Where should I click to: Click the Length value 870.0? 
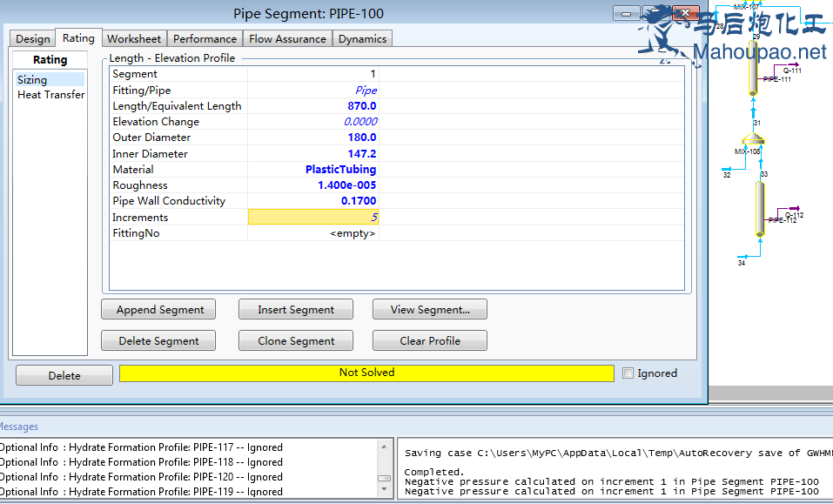coord(313,106)
